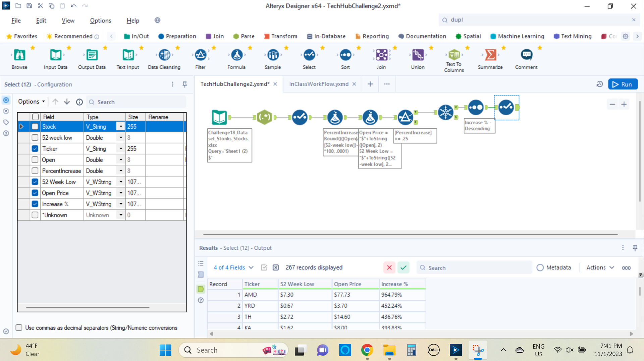
Task: Open the type dropdown for PercentIncrease
Action: coord(121,171)
